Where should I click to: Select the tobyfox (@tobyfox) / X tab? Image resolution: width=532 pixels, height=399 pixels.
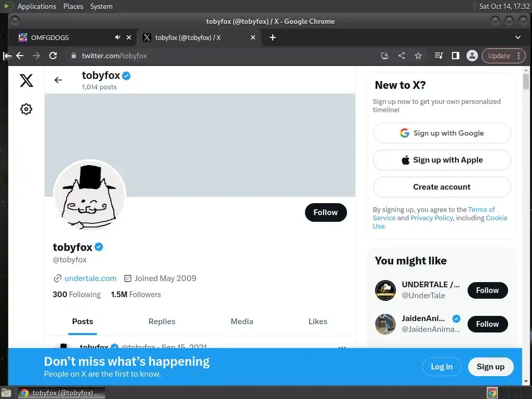(x=198, y=37)
